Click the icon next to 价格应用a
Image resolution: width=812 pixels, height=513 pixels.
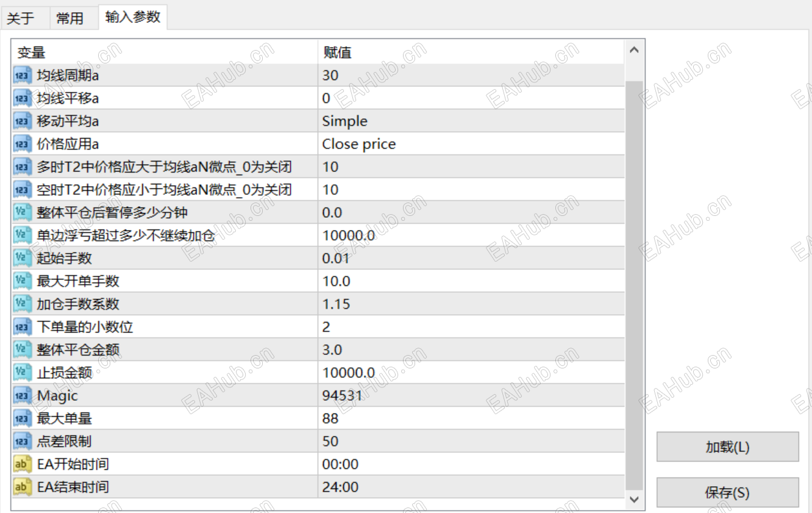[x=22, y=143]
